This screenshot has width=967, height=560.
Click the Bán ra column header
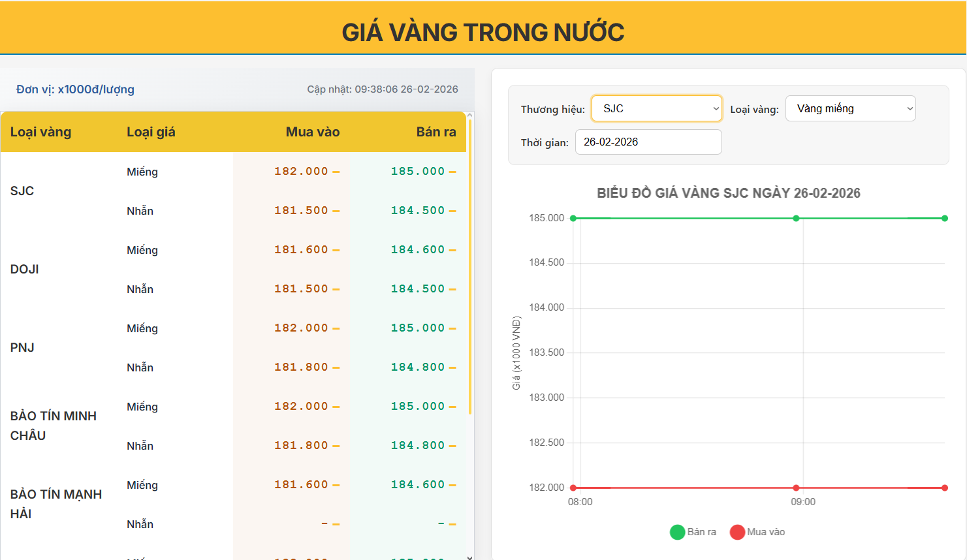(x=436, y=132)
